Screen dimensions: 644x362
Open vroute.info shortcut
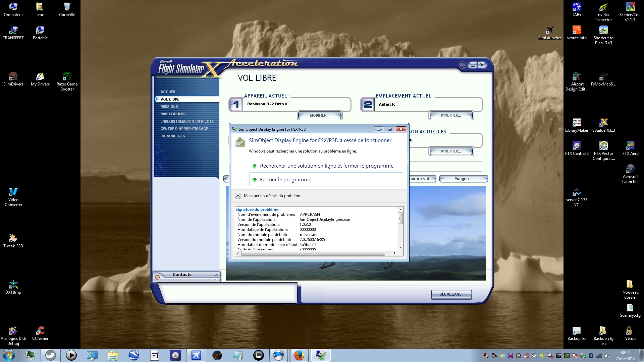577,33
